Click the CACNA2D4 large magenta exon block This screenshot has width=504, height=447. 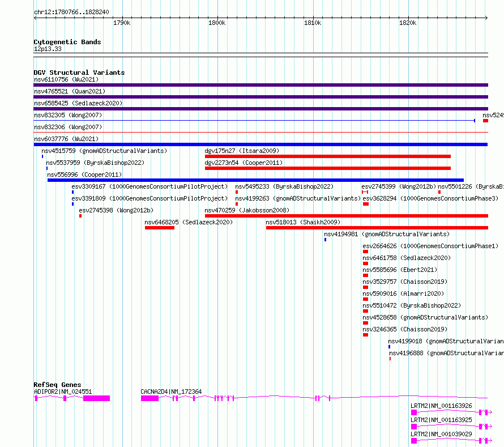(x=150, y=398)
